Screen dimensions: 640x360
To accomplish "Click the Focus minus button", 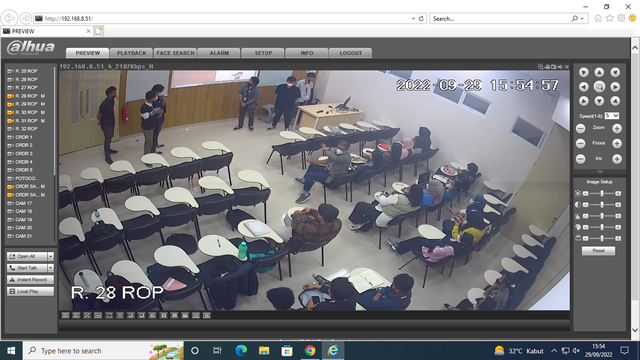I will (x=580, y=143).
